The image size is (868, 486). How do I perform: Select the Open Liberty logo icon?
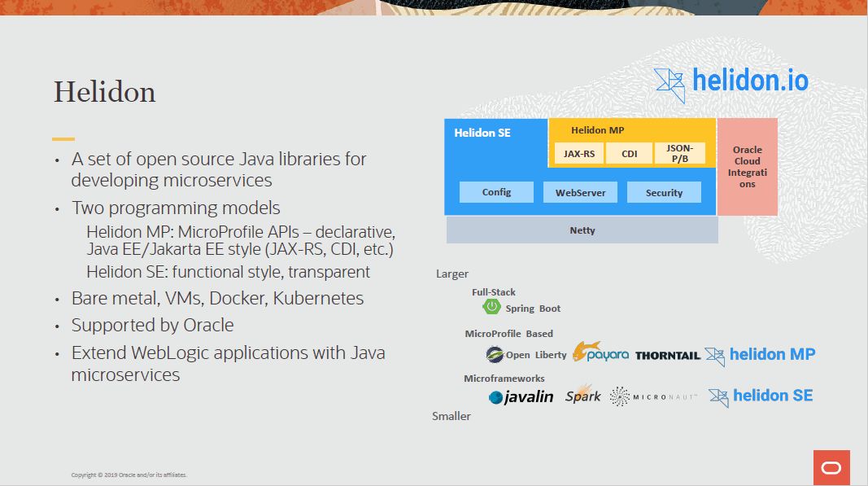point(495,354)
